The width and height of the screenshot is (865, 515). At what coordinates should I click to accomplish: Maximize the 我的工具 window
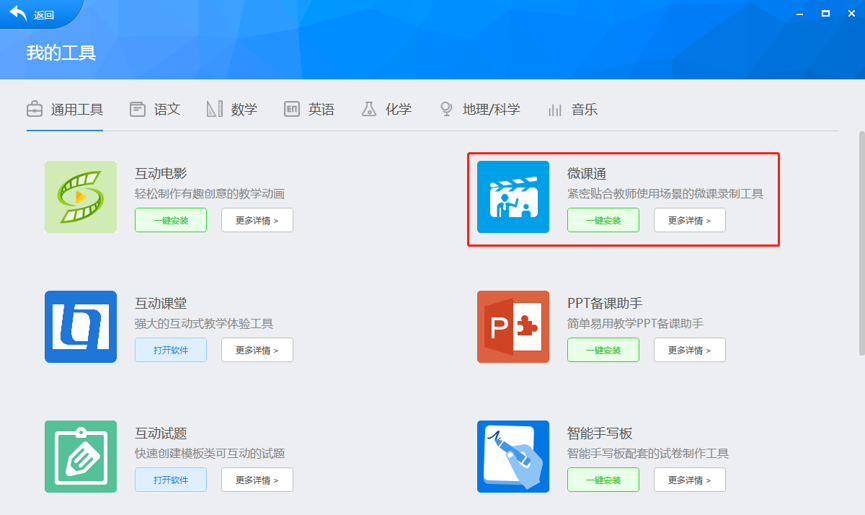coord(825,13)
